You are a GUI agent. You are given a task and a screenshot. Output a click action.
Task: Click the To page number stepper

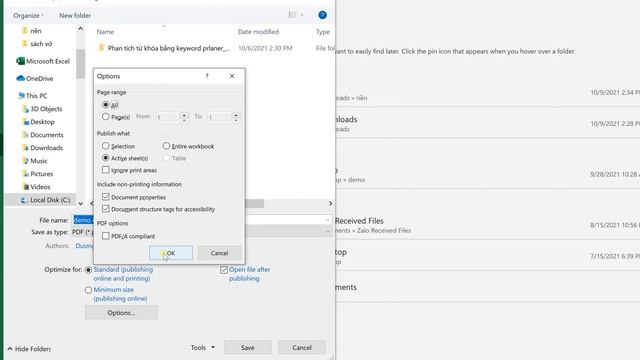point(236,118)
